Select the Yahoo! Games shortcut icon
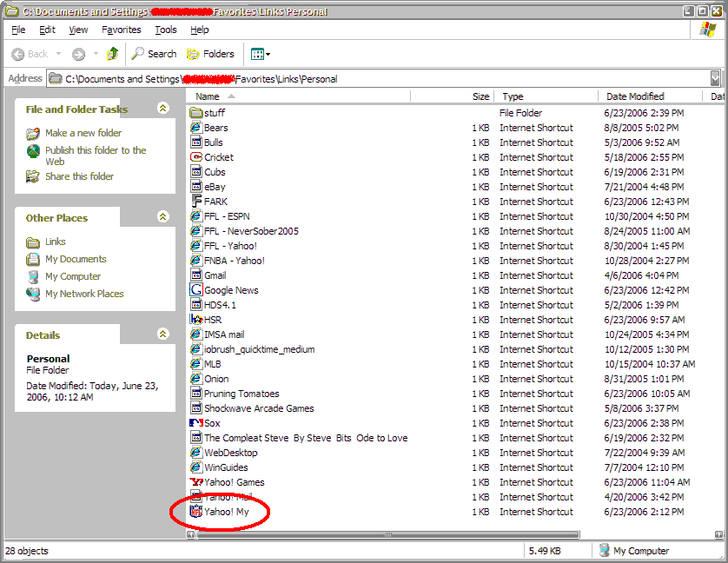 (x=196, y=482)
